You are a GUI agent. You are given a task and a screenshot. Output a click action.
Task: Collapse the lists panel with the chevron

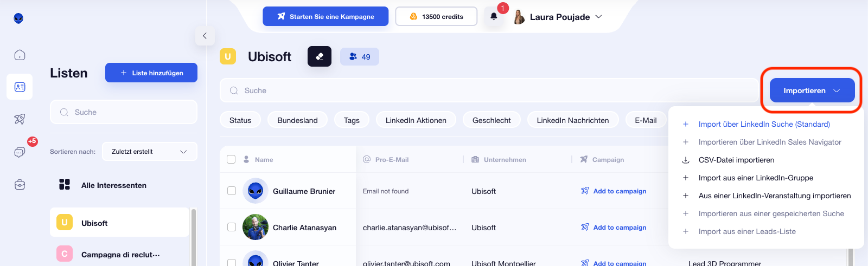(205, 36)
